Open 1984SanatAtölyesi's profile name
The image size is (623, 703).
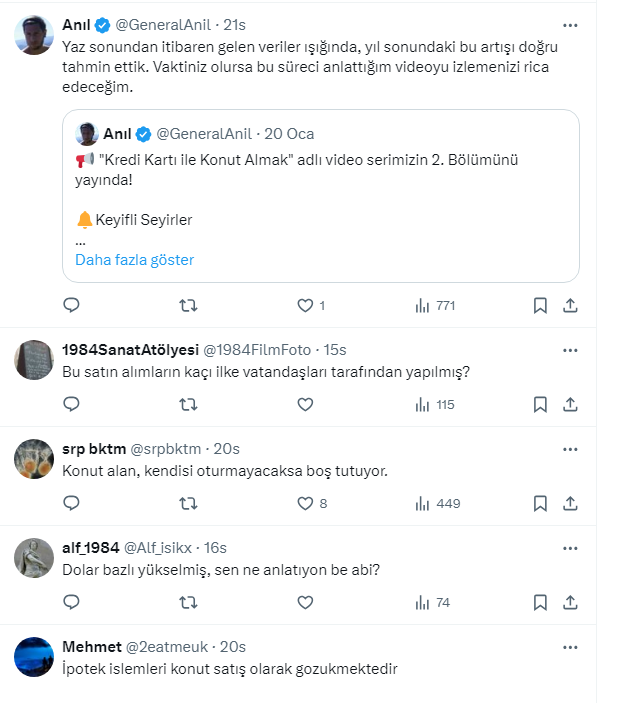click(130, 349)
